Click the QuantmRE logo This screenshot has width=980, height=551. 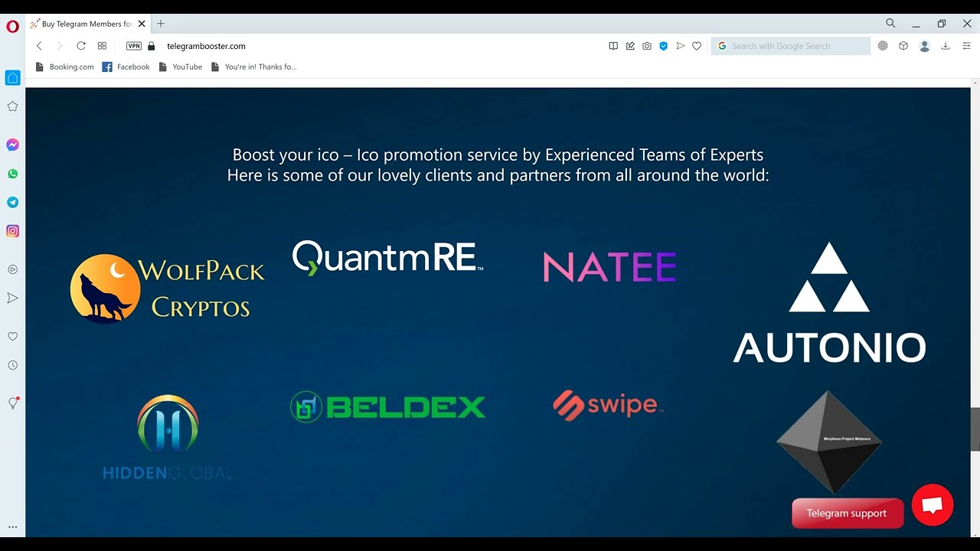point(387,257)
